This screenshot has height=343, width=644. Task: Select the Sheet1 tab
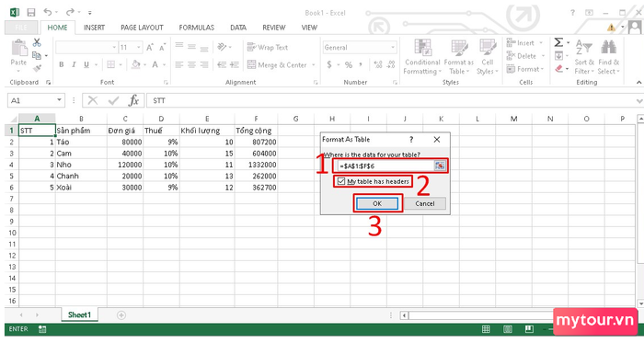[79, 314]
